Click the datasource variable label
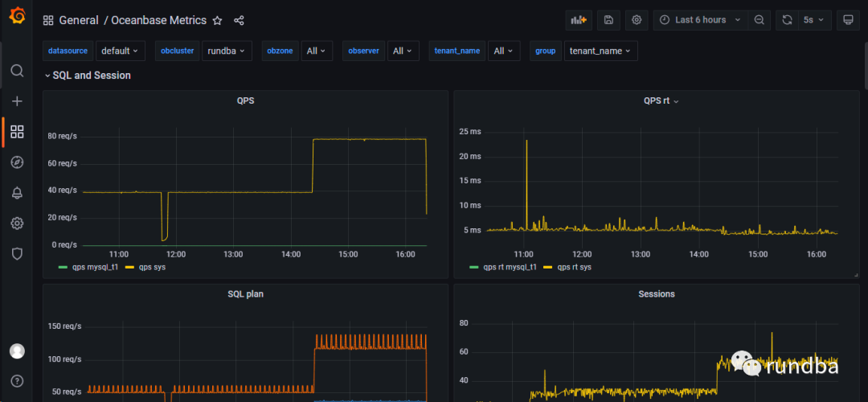This screenshot has height=402, width=868. click(68, 51)
